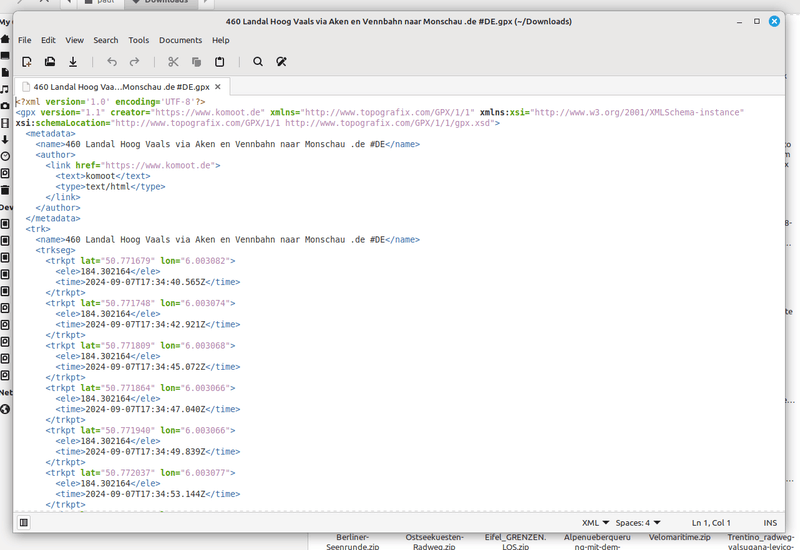Click the Save document toolbar icon
800x550 pixels.
point(73,62)
